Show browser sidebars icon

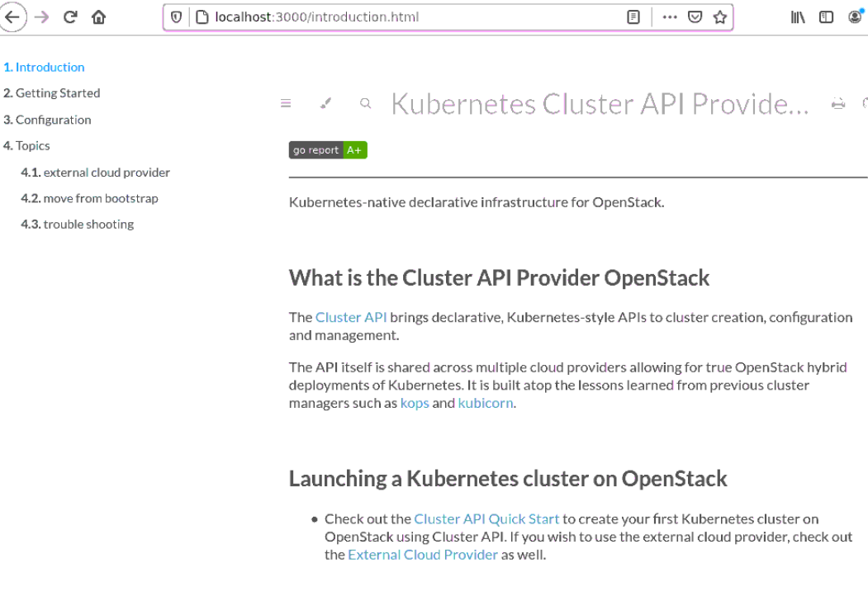click(826, 17)
